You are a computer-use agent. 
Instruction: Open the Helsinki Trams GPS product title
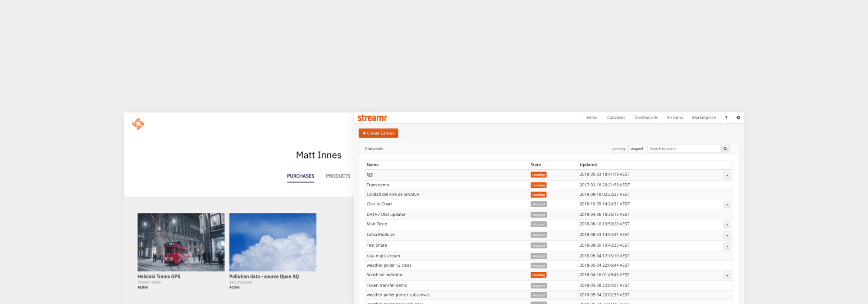coord(159,277)
